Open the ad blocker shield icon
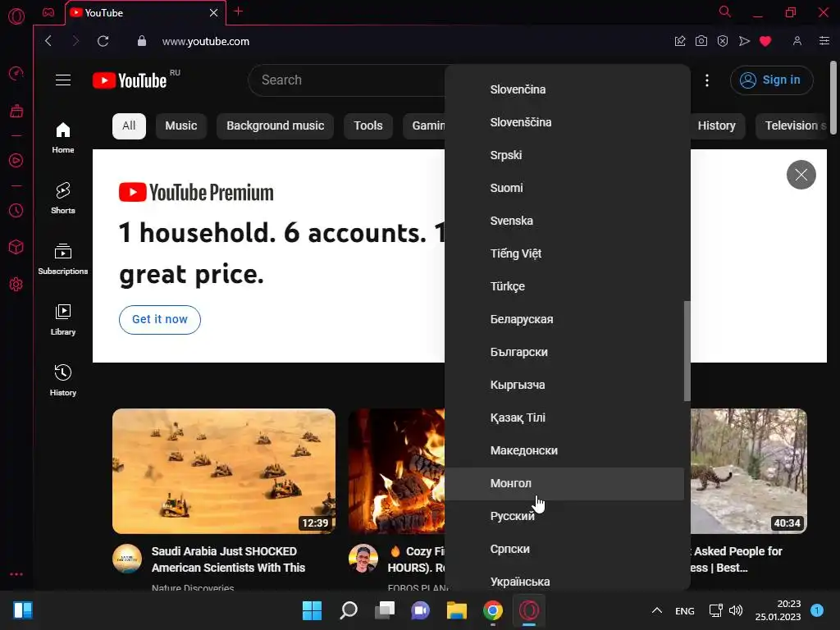 723,41
